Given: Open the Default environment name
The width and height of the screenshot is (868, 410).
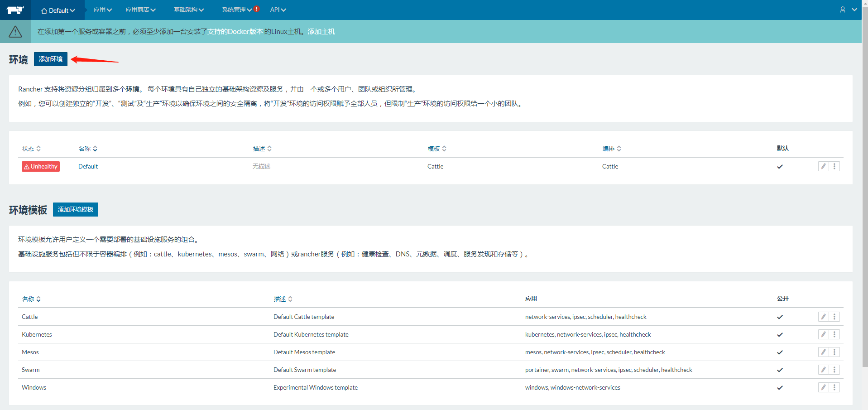Looking at the screenshot, I should [x=88, y=166].
